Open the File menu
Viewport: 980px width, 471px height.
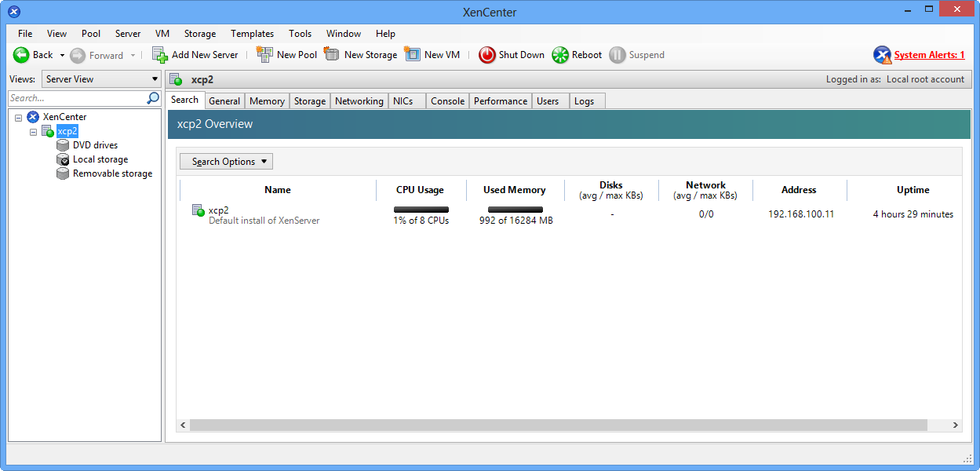point(25,34)
